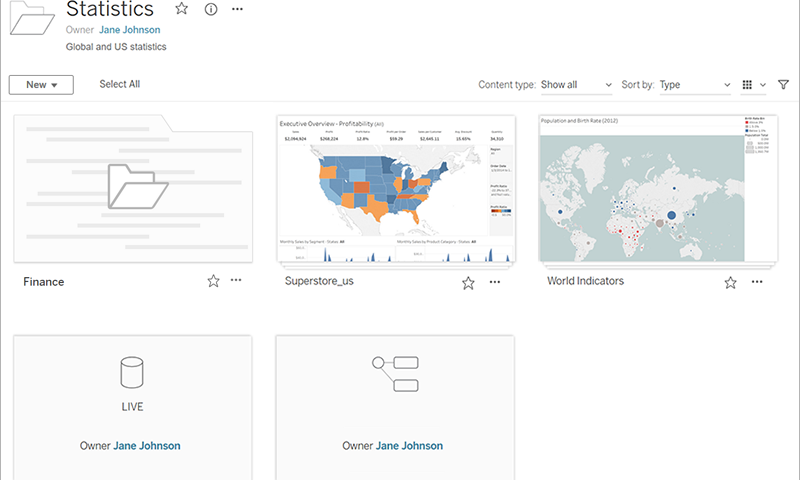Favorite the Finance project

(213, 281)
